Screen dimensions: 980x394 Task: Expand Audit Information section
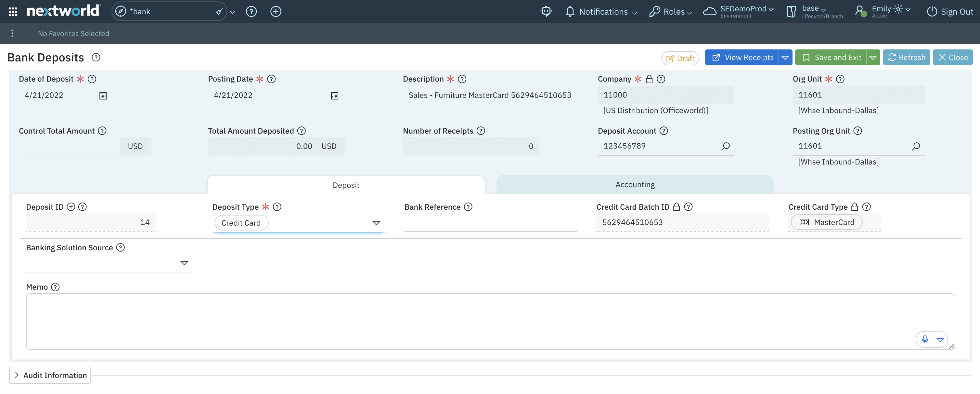[x=50, y=375]
